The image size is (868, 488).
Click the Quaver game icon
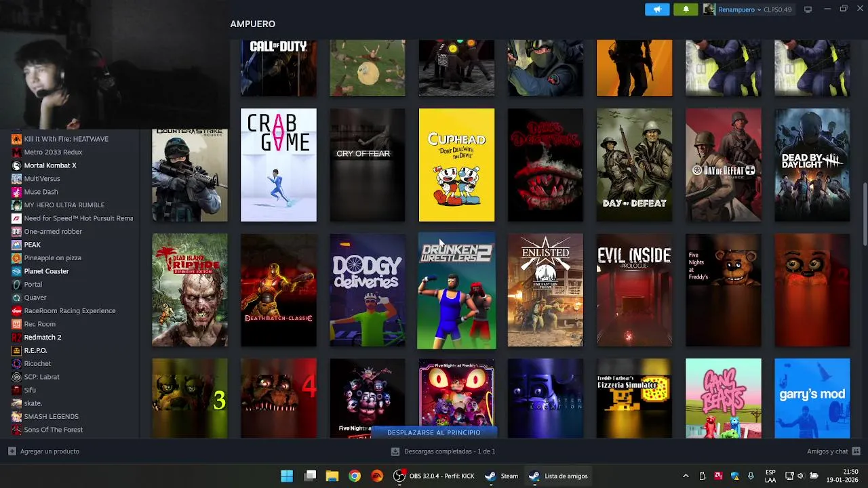click(x=16, y=298)
